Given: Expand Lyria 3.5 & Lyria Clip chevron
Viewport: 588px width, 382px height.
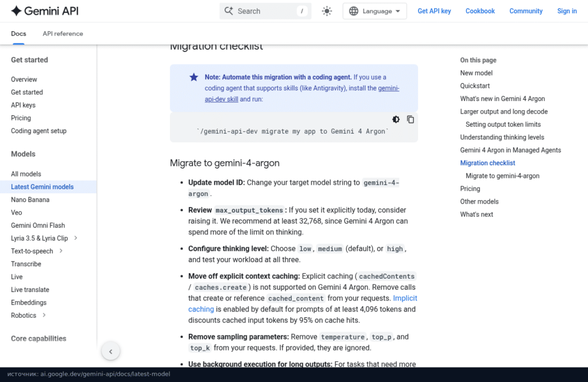Looking at the screenshot, I should [76, 238].
